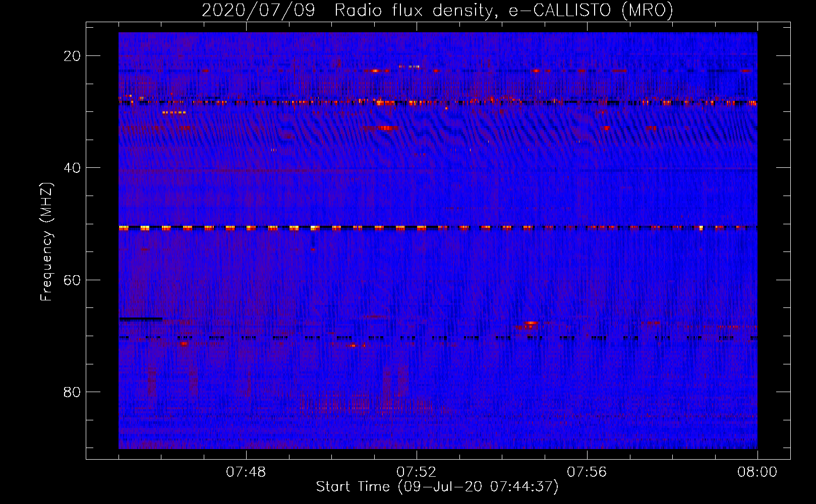Image resolution: width=816 pixels, height=504 pixels.
Task: Click the "80" frequency tick label
Action: click(72, 392)
